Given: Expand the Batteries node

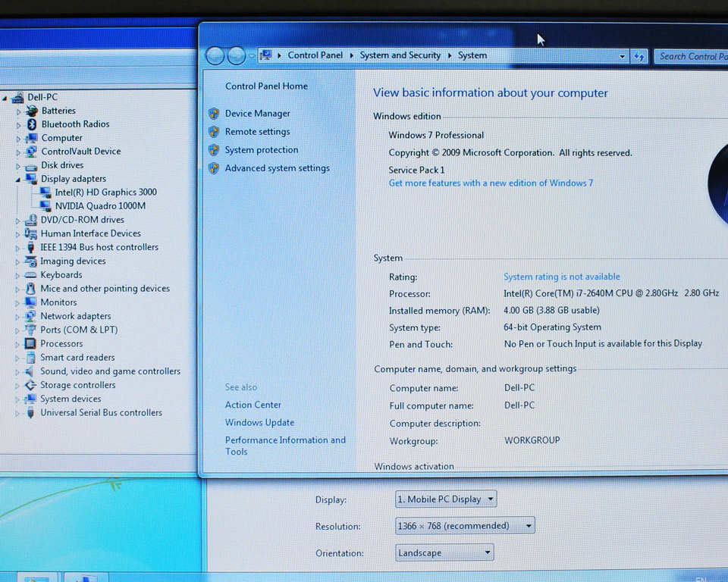Looking at the screenshot, I should 18,111.
